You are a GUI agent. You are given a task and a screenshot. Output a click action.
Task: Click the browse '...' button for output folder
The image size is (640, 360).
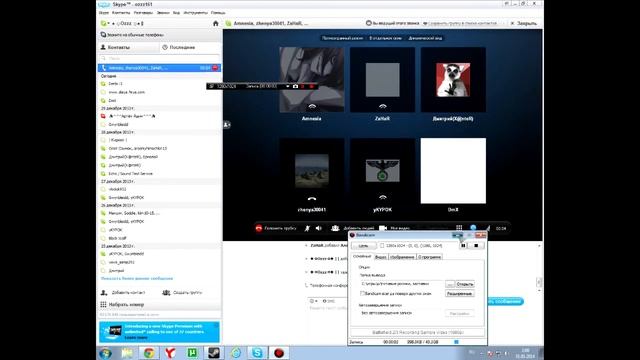click(x=450, y=284)
